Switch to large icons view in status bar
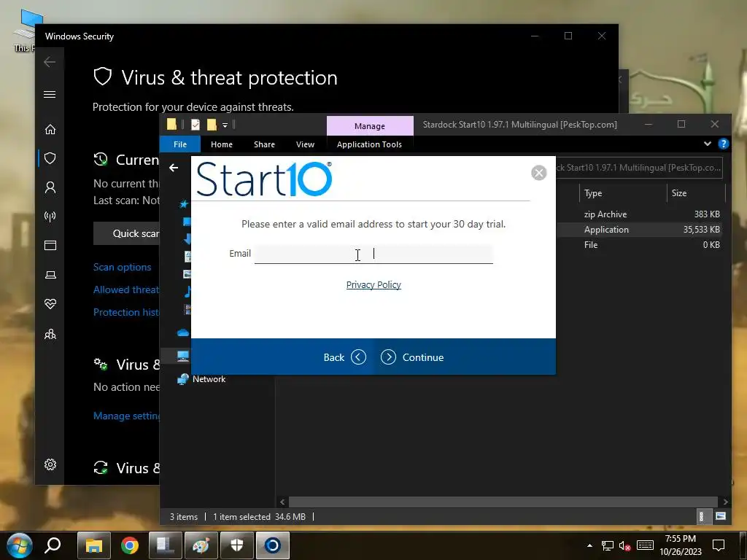 [x=721, y=517]
